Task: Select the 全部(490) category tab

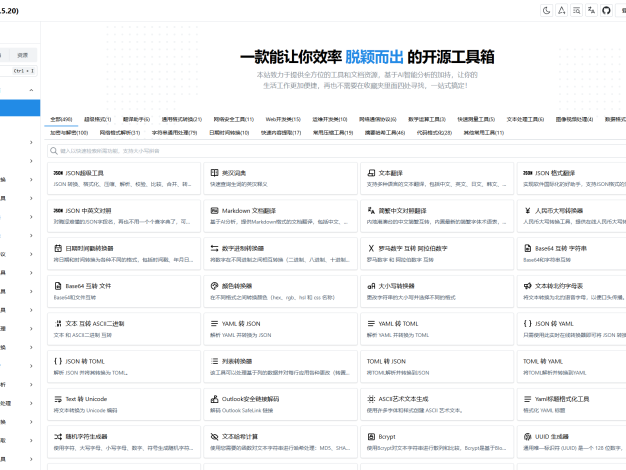Action: (61, 119)
